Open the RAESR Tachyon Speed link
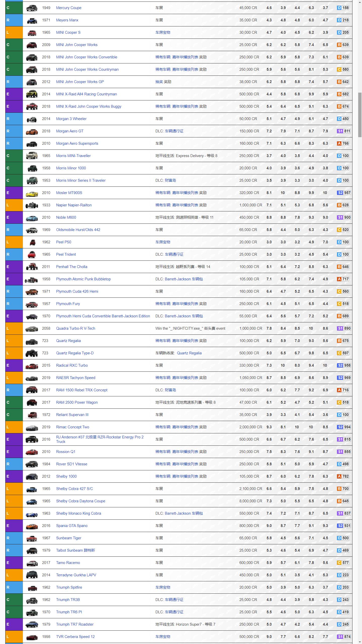The height and width of the screenshot is (644, 362). [x=75, y=378]
